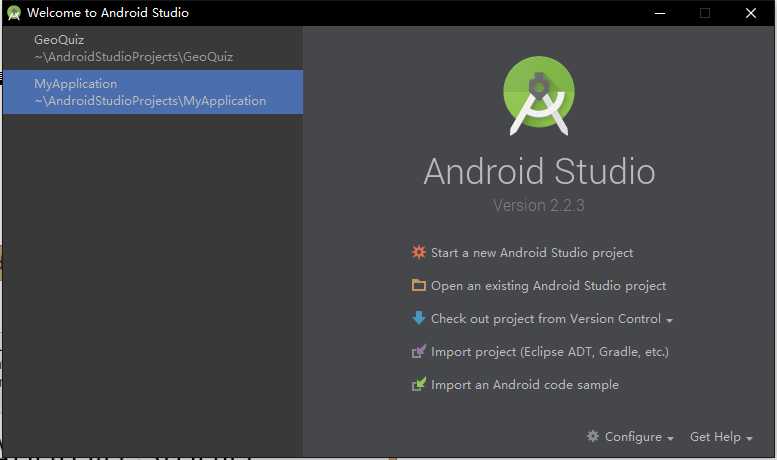Open an existing Android Studio project
777x460 pixels.
tap(548, 286)
